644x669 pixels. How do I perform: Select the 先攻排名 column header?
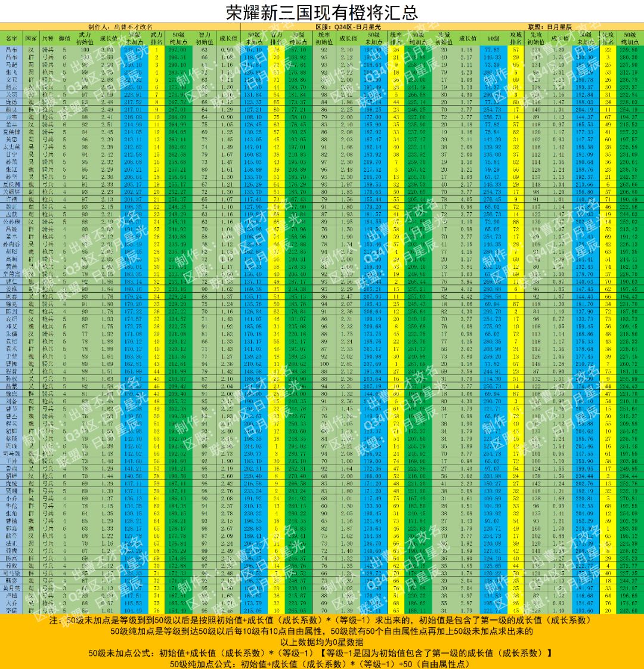point(608,38)
